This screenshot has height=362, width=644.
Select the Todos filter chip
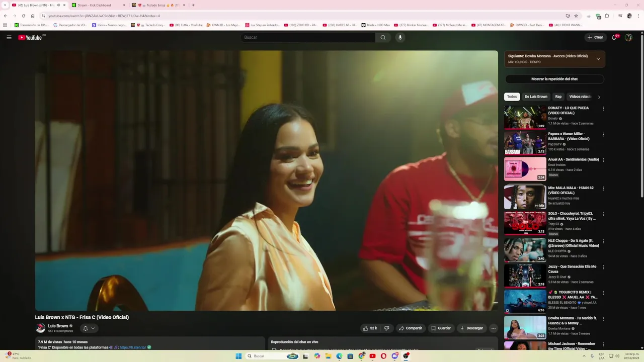tap(512, 97)
